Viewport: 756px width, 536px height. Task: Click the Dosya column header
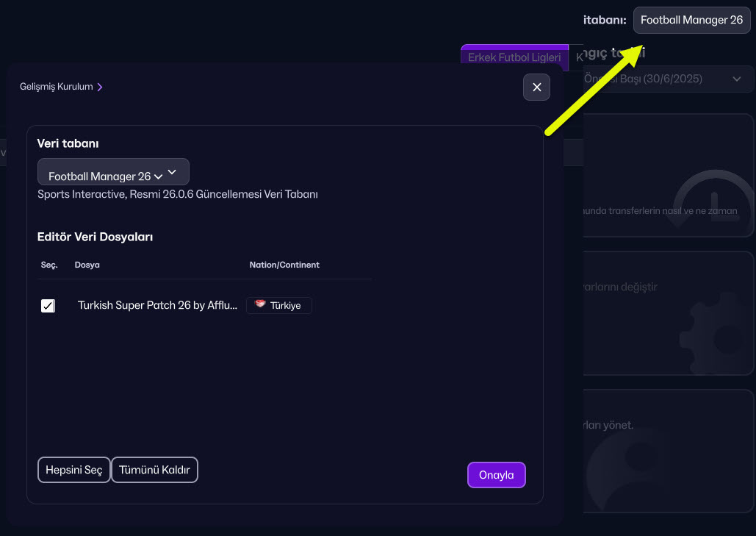click(87, 265)
